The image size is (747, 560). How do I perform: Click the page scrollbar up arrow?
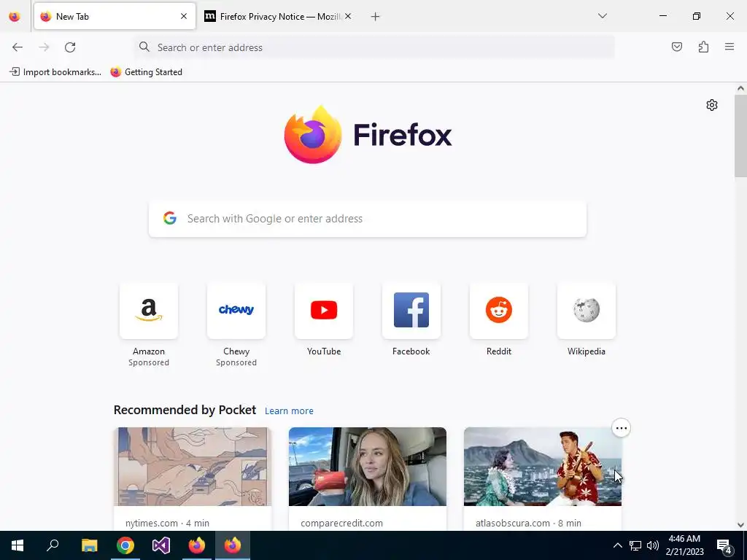(740, 88)
